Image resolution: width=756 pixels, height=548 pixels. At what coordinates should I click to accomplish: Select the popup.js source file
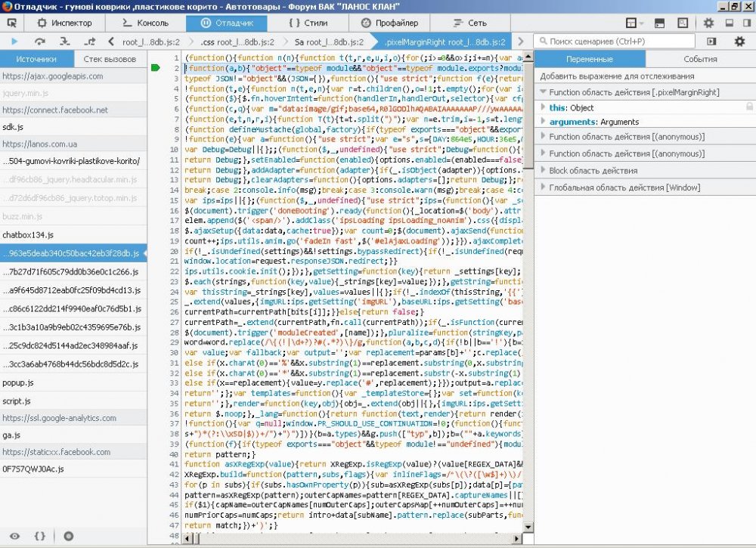tap(17, 383)
